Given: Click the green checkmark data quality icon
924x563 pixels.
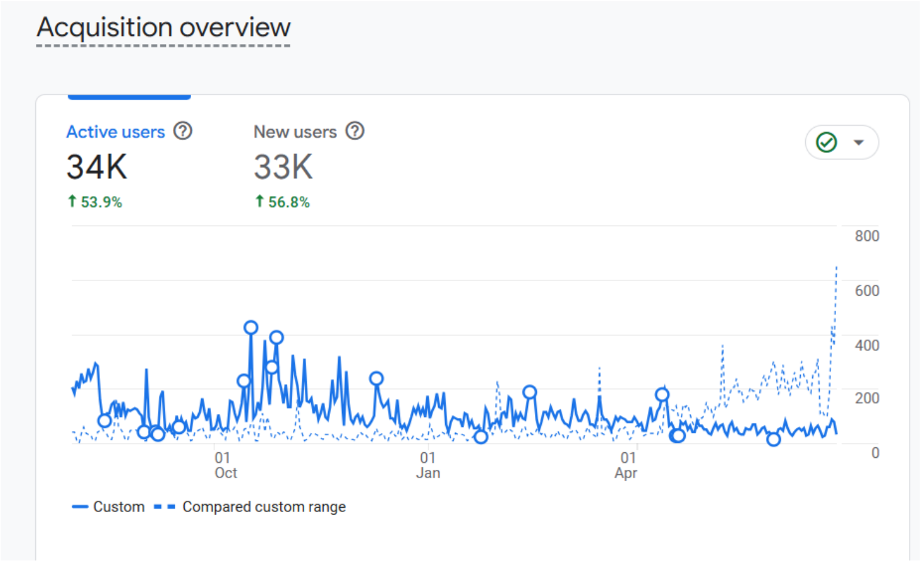Looking at the screenshot, I should [827, 142].
